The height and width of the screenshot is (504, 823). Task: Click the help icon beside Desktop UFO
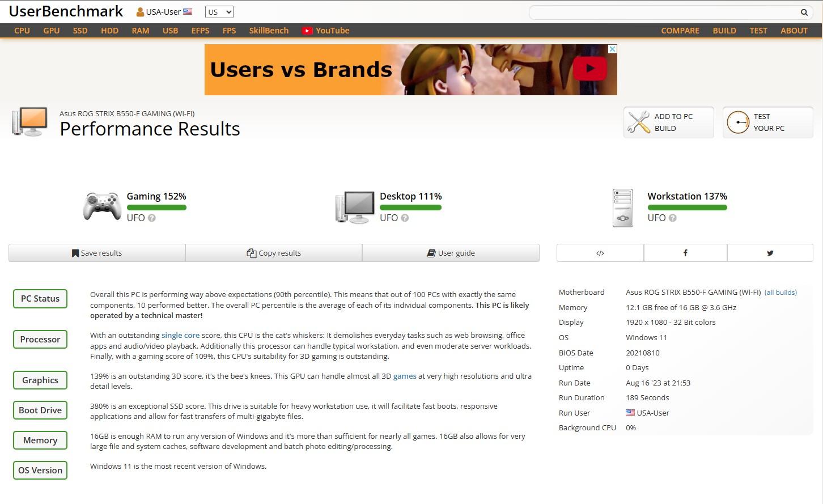[405, 218]
